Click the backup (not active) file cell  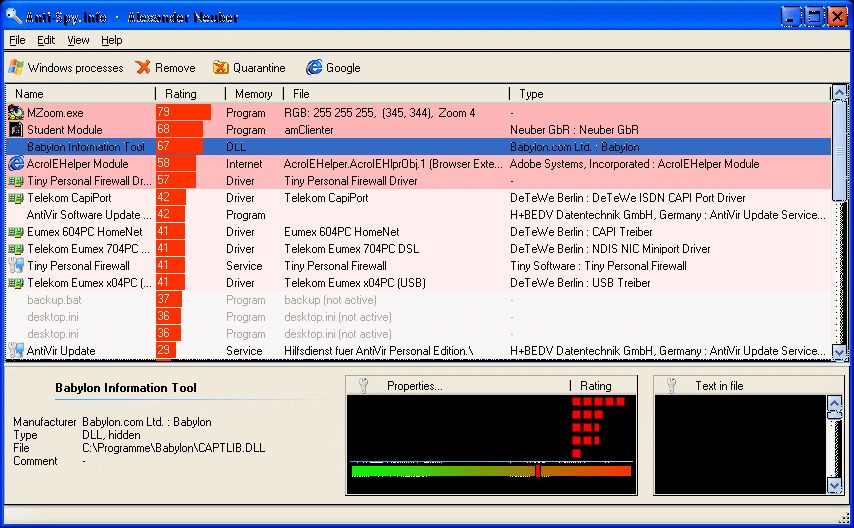330,300
